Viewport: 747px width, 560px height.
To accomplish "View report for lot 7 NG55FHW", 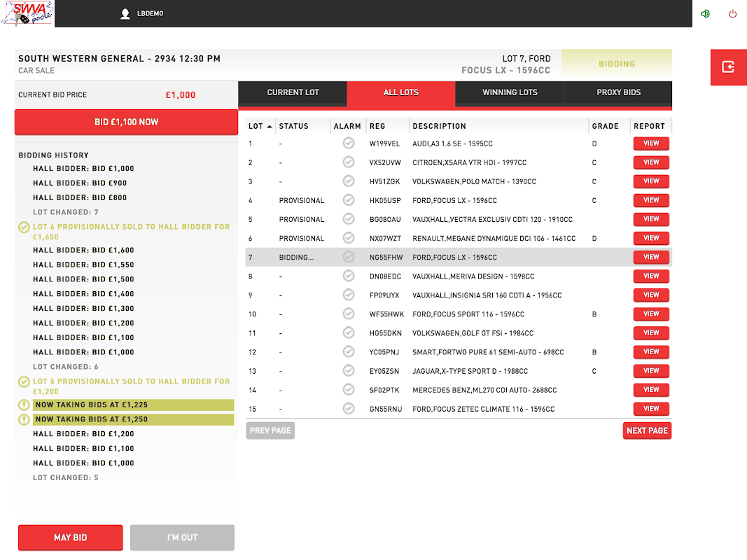I will coord(651,257).
